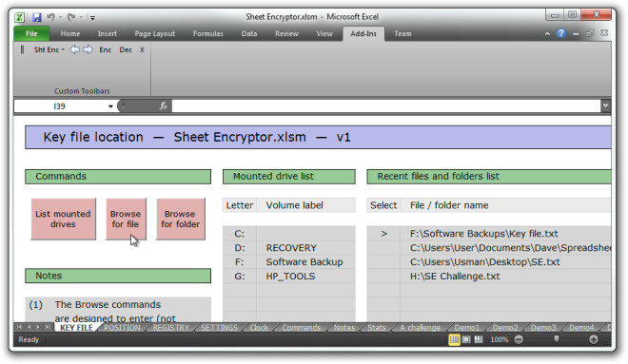628x364 pixels.
Task: Switch to Normal view icon in status bar
Action: (x=454, y=339)
